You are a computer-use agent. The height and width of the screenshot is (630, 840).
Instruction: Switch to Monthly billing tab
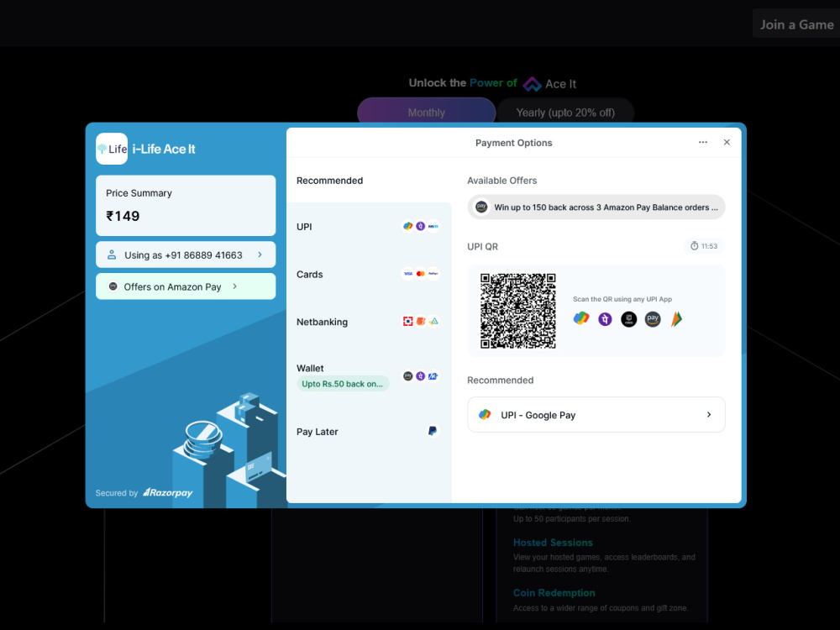(x=427, y=113)
